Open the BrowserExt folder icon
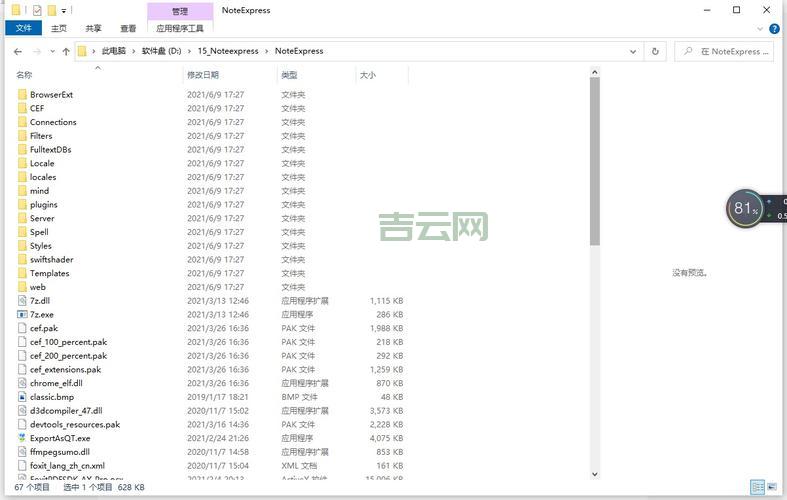This screenshot has width=787, height=500. pyautogui.click(x=22, y=94)
